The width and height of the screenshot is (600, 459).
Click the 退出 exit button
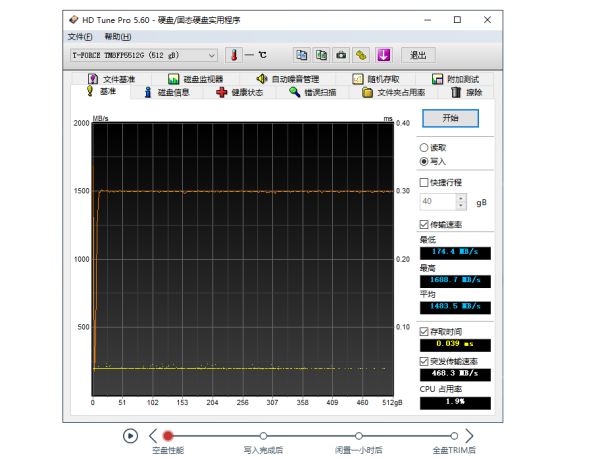pyautogui.click(x=418, y=55)
